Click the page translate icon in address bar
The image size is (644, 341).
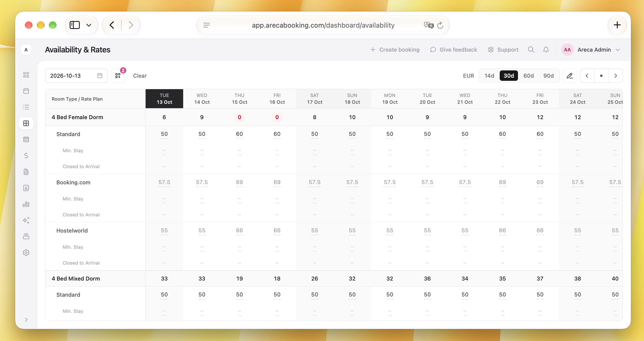[x=428, y=25]
